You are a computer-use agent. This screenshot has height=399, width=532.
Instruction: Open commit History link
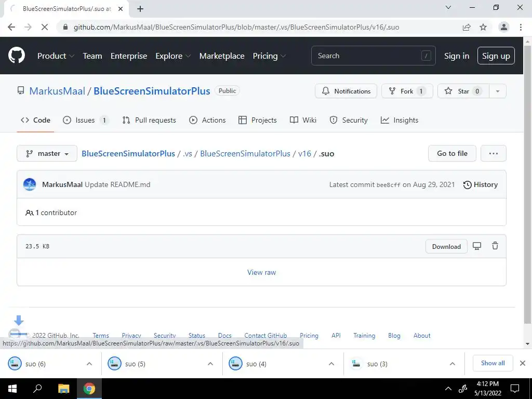pyautogui.click(x=481, y=184)
